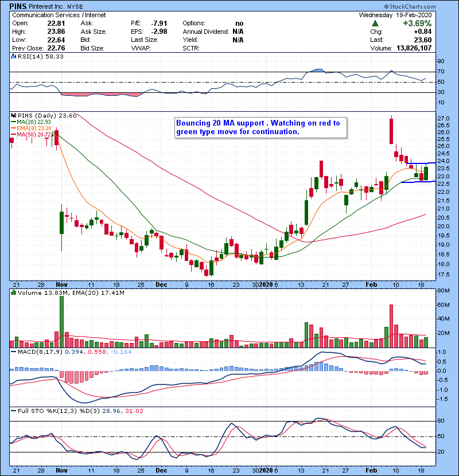Click the date Wednesday 19-Feb-2020

[x=395, y=15]
